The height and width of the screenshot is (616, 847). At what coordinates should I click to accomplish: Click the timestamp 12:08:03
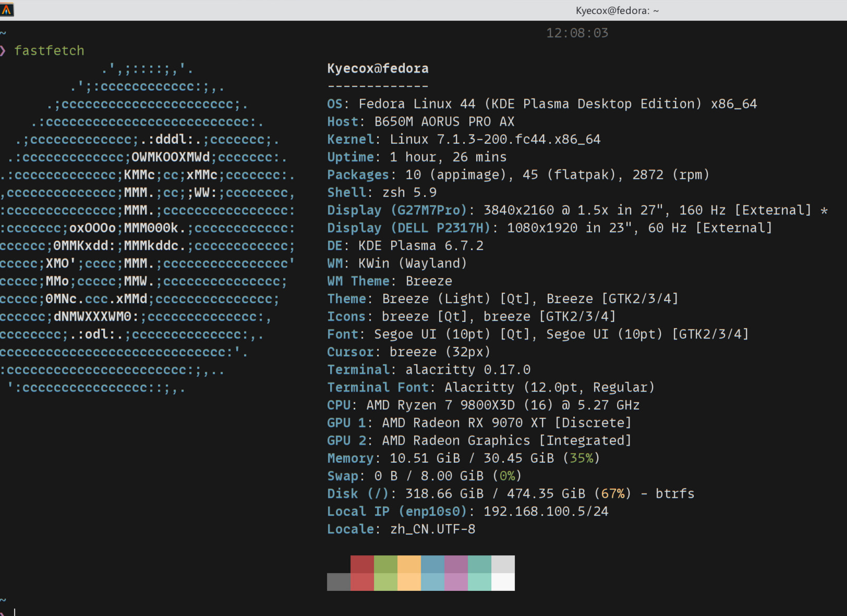(x=577, y=33)
